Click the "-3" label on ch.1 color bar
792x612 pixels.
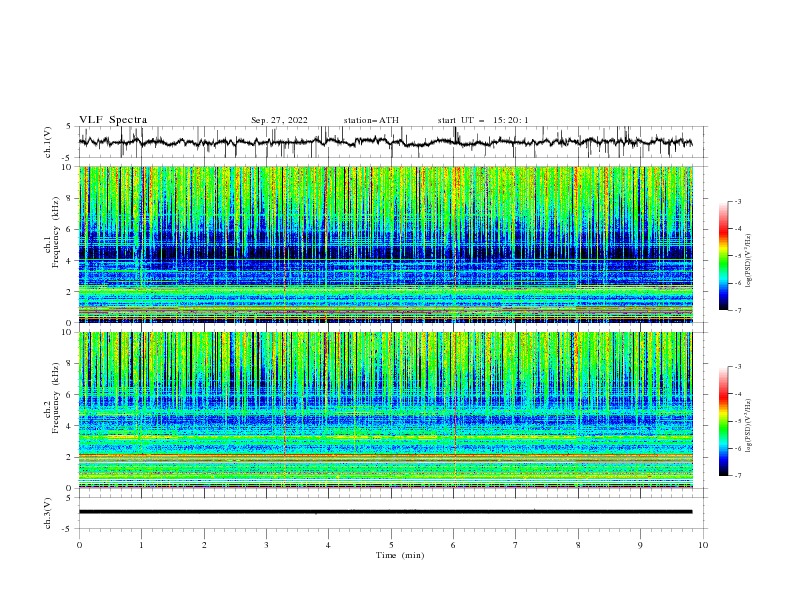coord(737,202)
